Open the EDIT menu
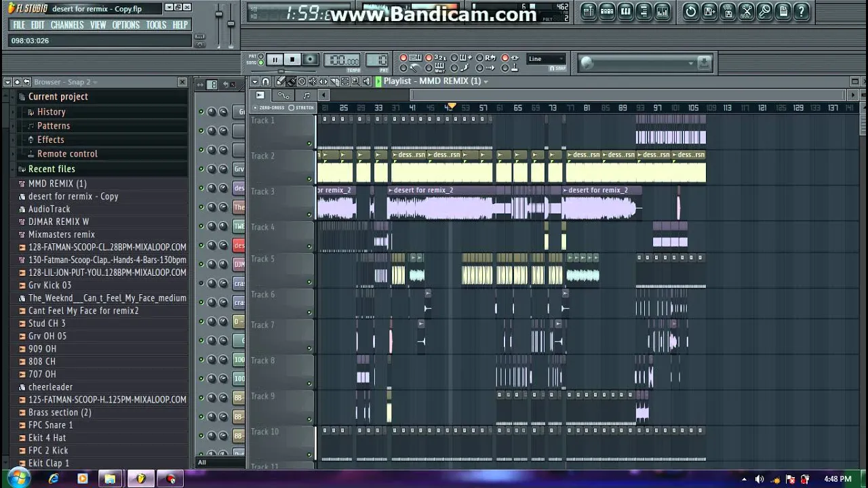Screen dimensions: 868x488 point(37,25)
